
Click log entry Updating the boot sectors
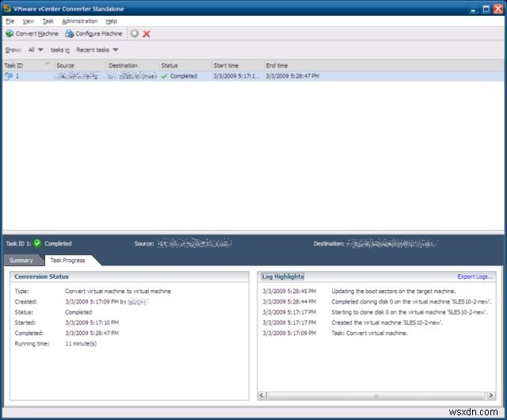tap(394, 291)
